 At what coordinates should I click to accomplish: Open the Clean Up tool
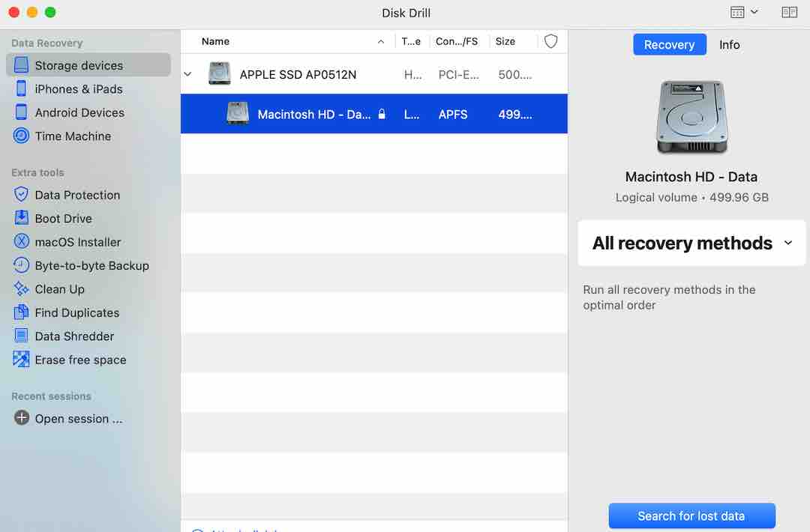point(64,288)
